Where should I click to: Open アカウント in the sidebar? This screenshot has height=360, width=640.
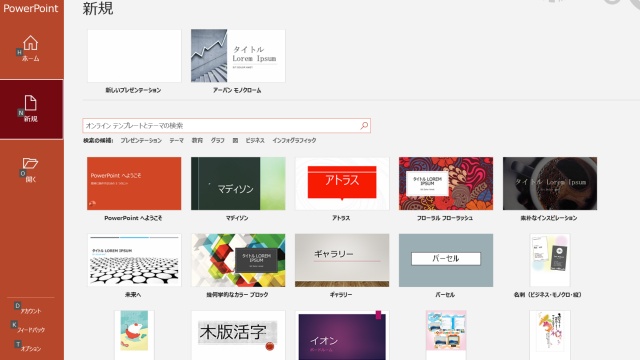point(31,311)
